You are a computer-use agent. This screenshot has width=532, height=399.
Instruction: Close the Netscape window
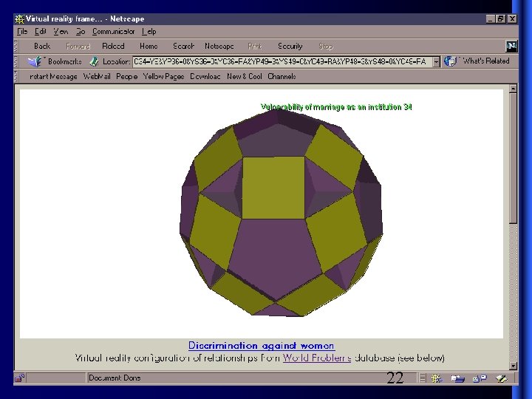pyautogui.click(x=512, y=19)
